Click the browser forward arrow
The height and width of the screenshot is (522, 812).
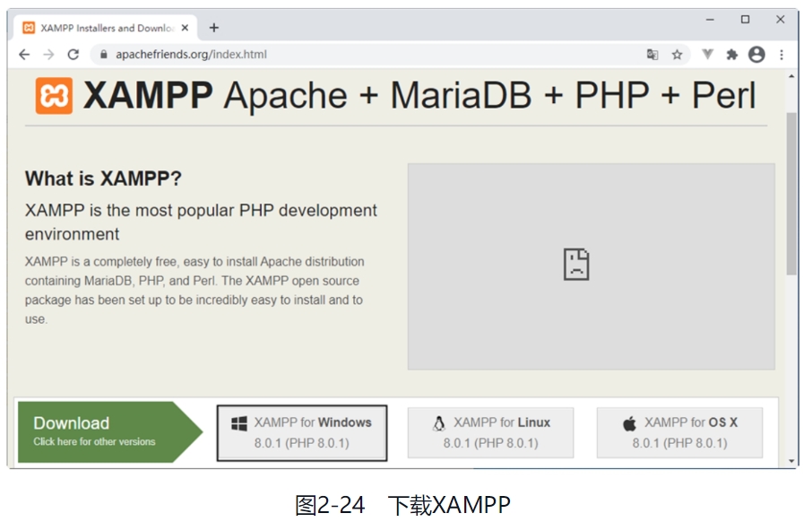point(48,55)
